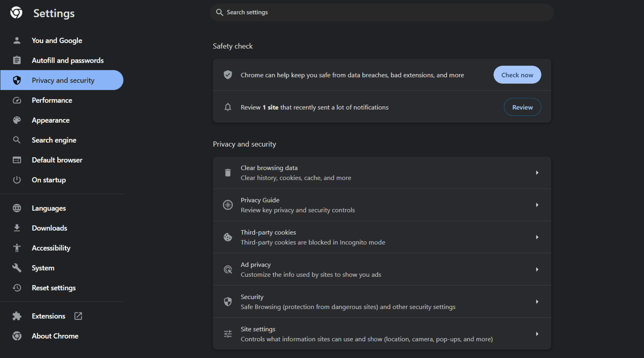Click the Safety check shield checkmark icon
The width and height of the screenshot is (644, 358).
[x=228, y=75]
